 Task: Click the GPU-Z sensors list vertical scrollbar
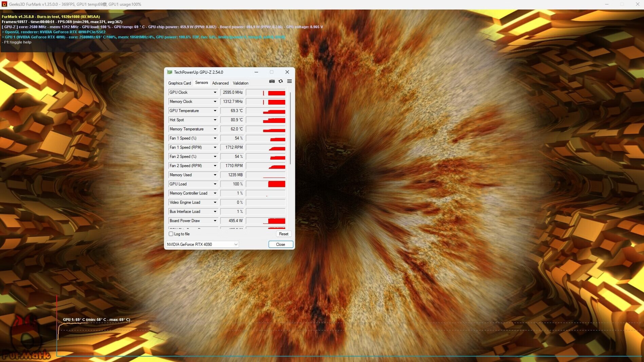coord(290,128)
